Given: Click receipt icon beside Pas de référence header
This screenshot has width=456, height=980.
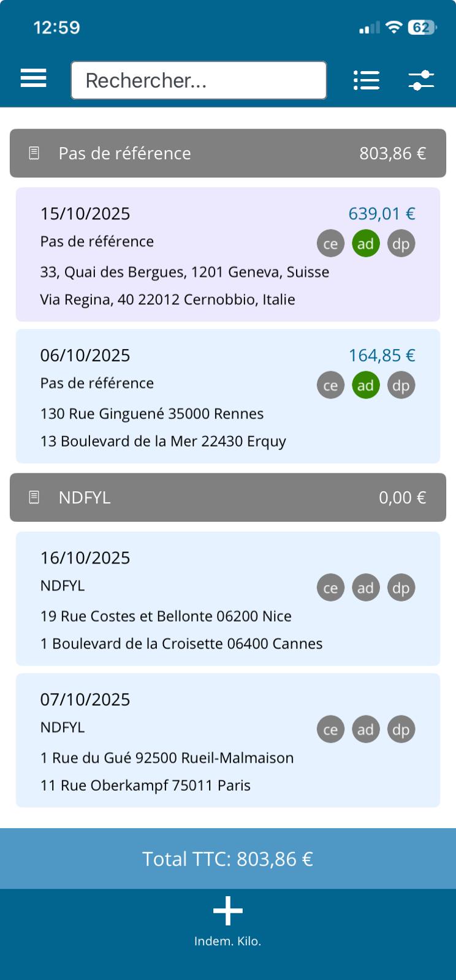Looking at the screenshot, I should coord(34,153).
